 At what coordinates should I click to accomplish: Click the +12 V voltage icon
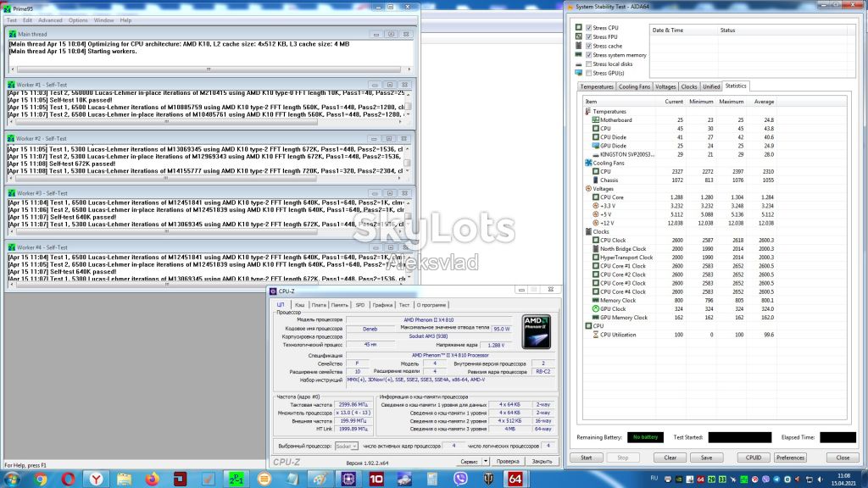point(596,223)
